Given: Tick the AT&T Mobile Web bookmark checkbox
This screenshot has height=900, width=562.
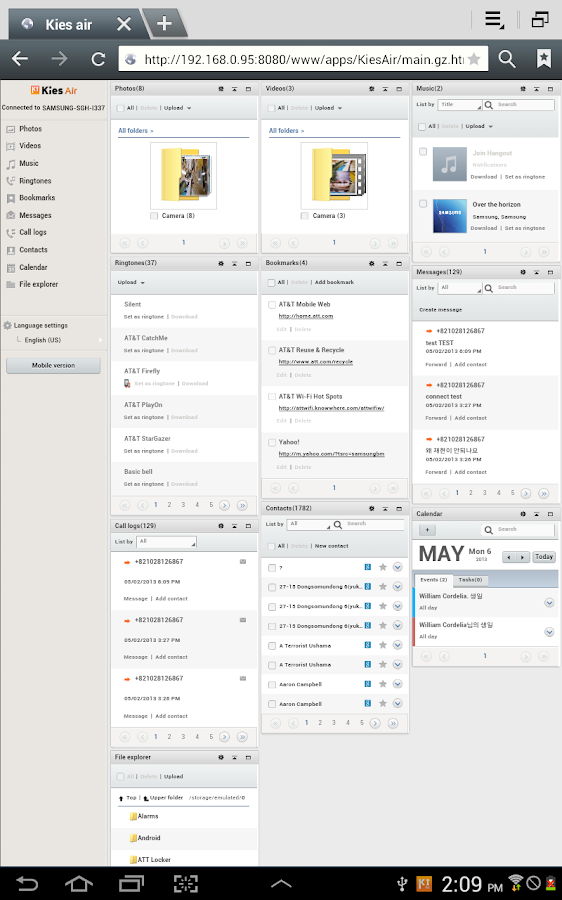Looking at the screenshot, I should 272,305.
